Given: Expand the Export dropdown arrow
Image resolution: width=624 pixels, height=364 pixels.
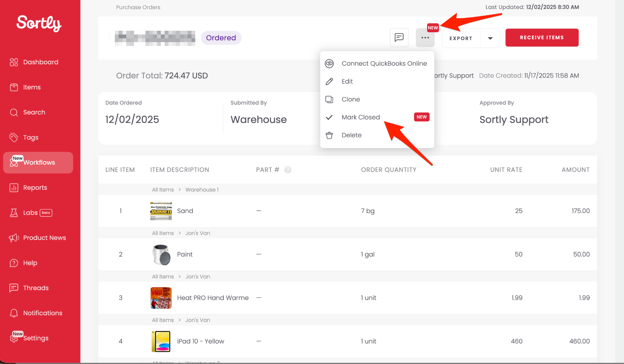Looking at the screenshot, I should point(490,38).
